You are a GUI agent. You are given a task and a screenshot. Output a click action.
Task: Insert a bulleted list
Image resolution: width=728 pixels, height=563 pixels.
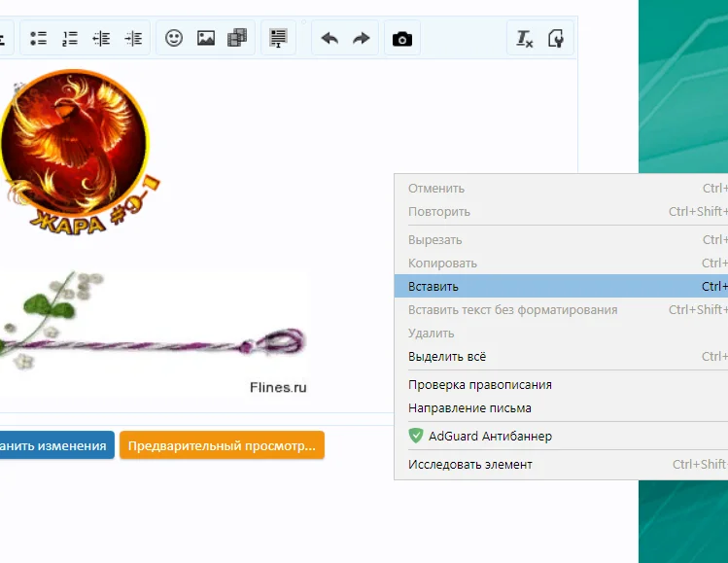click(x=38, y=38)
